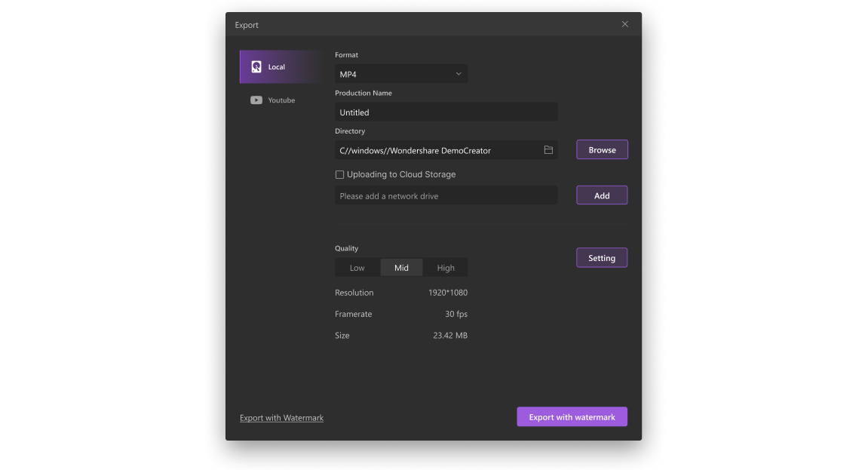
Task: Click the Directory path input field
Action: [x=437, y=150]
